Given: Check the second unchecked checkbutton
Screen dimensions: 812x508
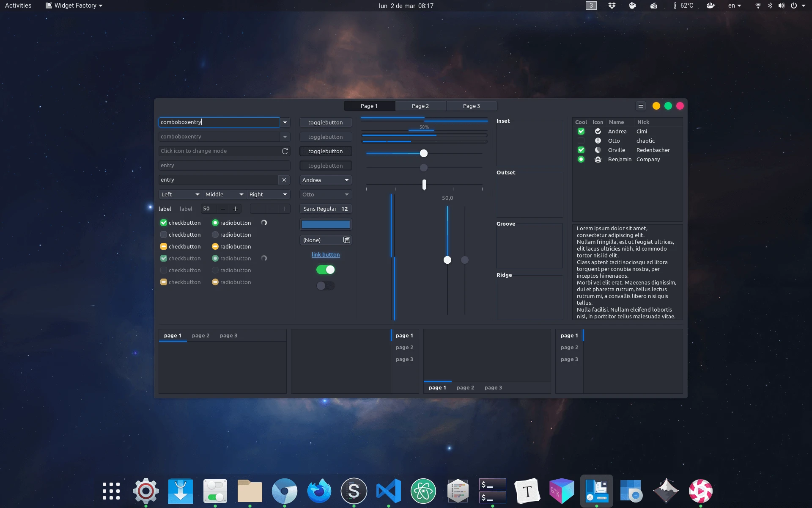Looking at the screenshot, I should tap(164, 235).
